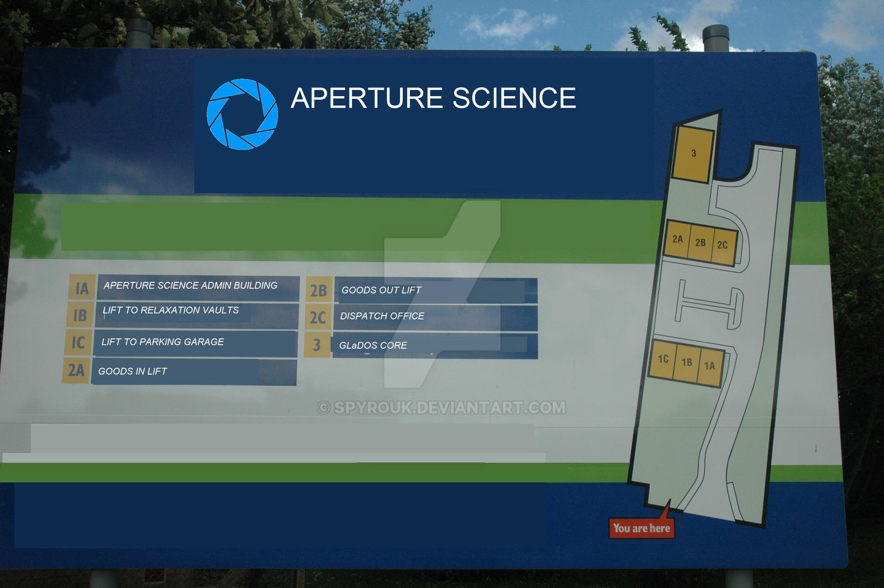
Task: Click building 2C on the map
Action: [x=723, y=245]
